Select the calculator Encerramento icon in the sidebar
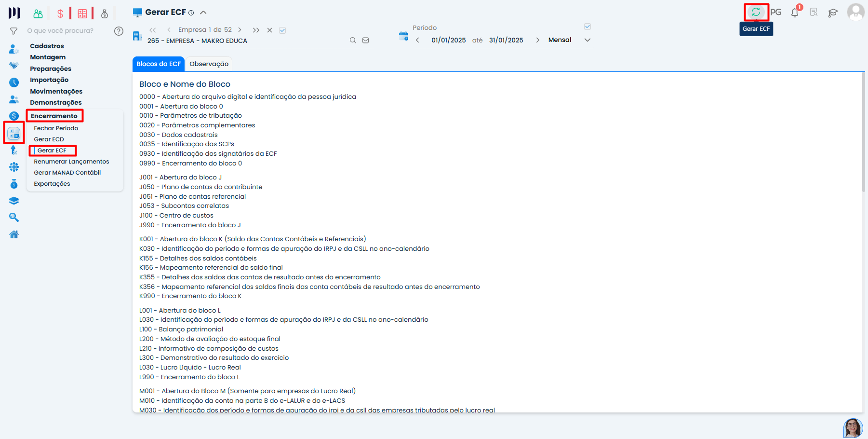 pos(13,133)
